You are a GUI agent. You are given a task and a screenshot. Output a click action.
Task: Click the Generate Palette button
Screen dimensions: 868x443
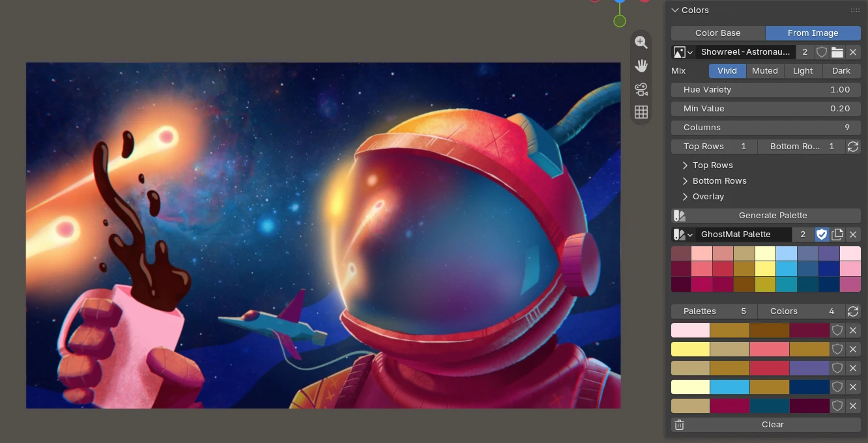tap(766, 216)
